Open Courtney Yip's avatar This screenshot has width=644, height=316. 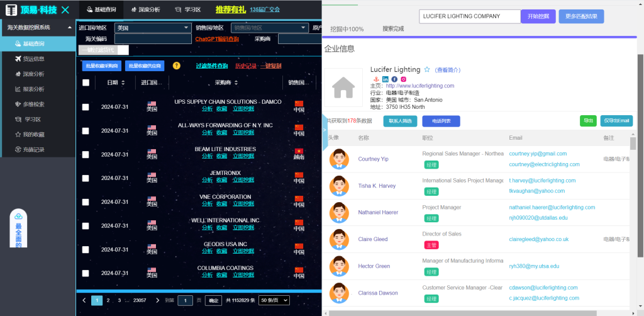[x=339, y=159]
